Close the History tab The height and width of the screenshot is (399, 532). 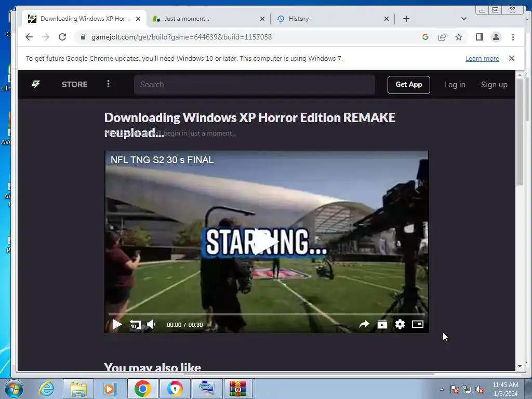(x=386, y=19)
